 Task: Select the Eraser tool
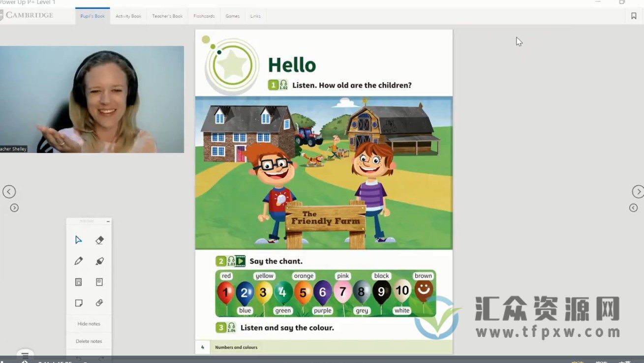99,240
